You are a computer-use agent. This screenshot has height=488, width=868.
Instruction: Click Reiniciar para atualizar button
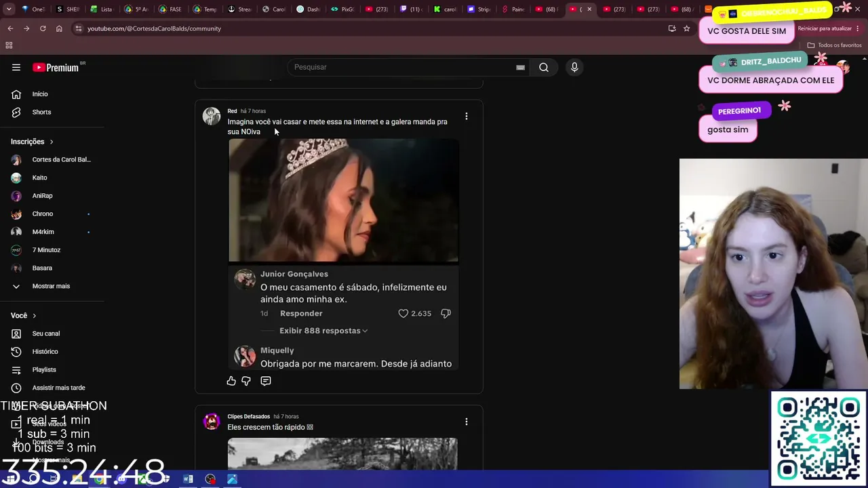[x=825, y=28]
